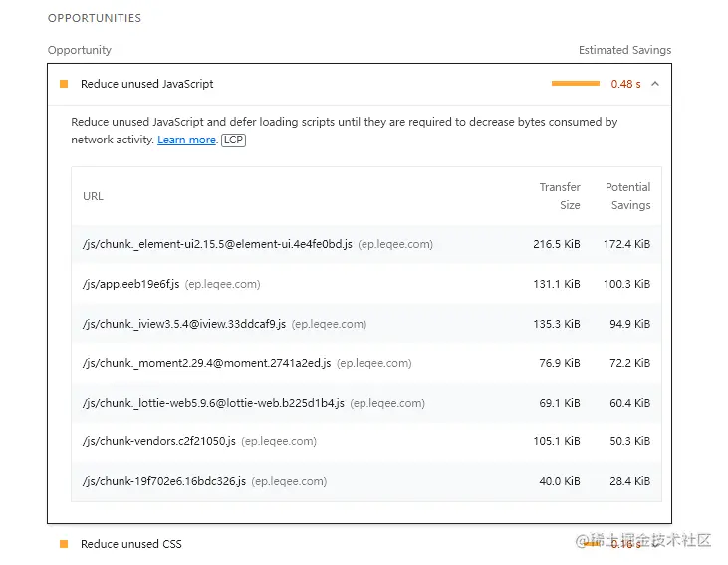Open the element-ui chunk script URL
728x565 pixels.
[217, 244]
